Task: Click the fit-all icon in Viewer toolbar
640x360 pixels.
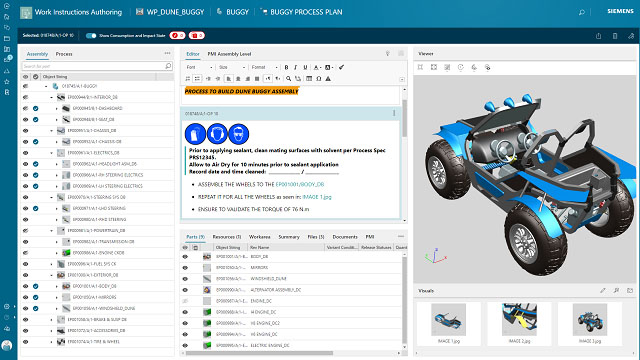Action: (x=420, y=67)
